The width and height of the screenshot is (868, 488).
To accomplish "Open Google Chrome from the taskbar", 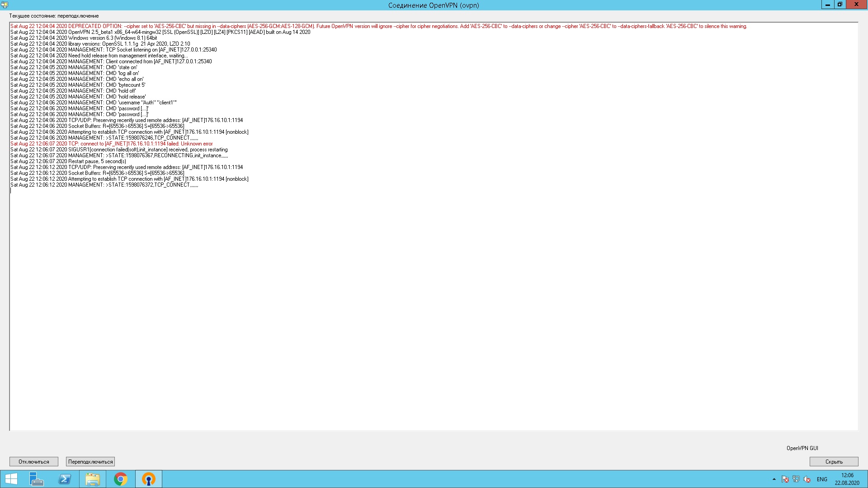I will click(x=121, y=479).
